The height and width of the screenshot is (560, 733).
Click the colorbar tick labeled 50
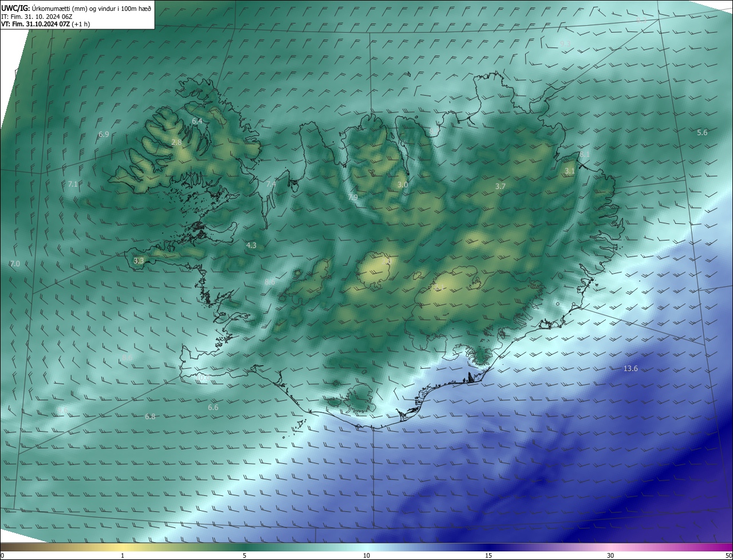click(x=728, y=555)
